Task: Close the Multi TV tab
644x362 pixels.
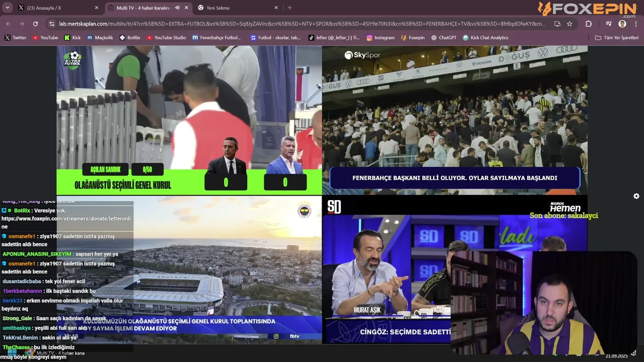Action: (187, 8)
